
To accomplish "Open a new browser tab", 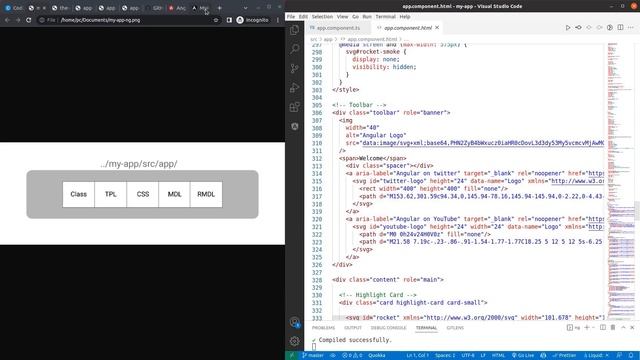I will pyautogui.click(x=220, y=8).
